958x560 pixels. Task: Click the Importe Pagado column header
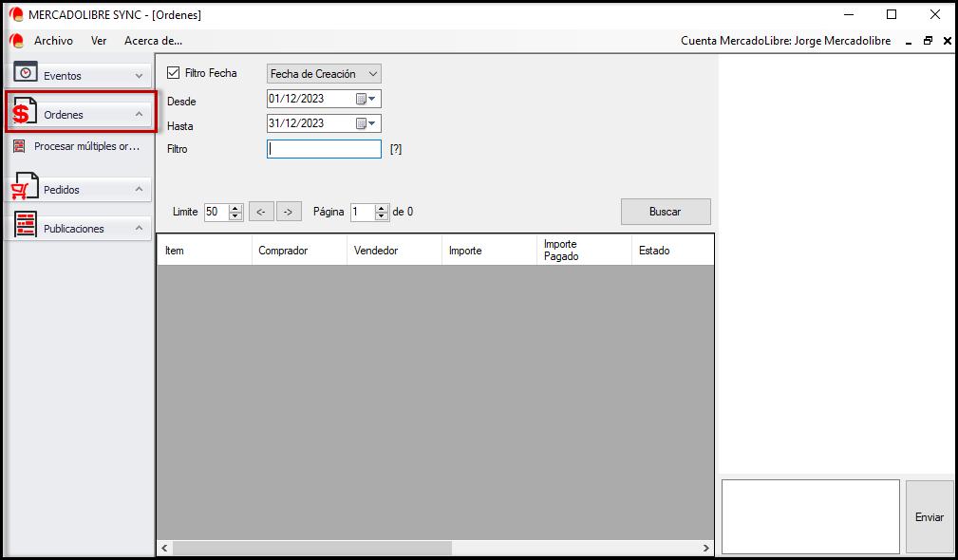(x=584, y=251)
